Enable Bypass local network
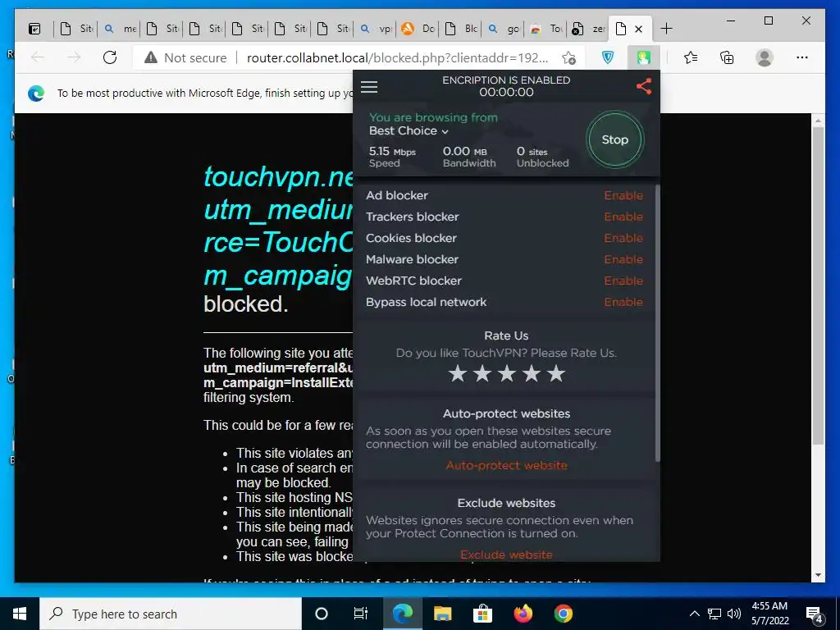This screenshot has height=630, width=840. pos(623,302)
